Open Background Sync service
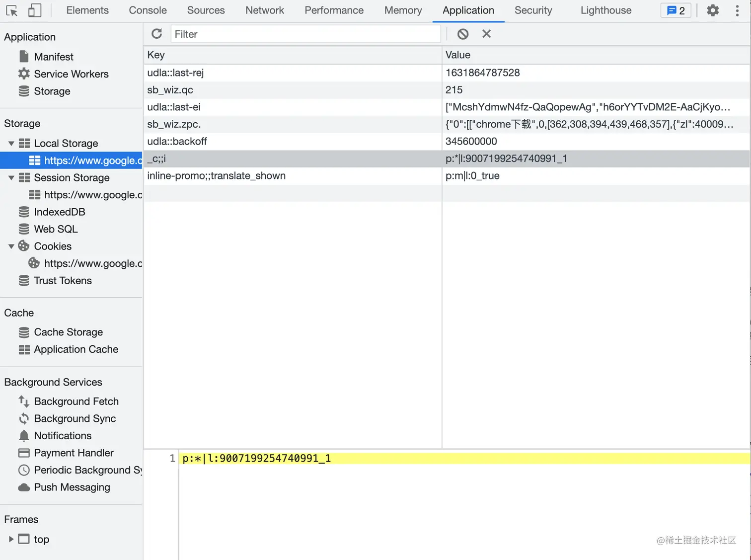The width and height of the screenshot is (751, 560). click(x=75, y=419)
